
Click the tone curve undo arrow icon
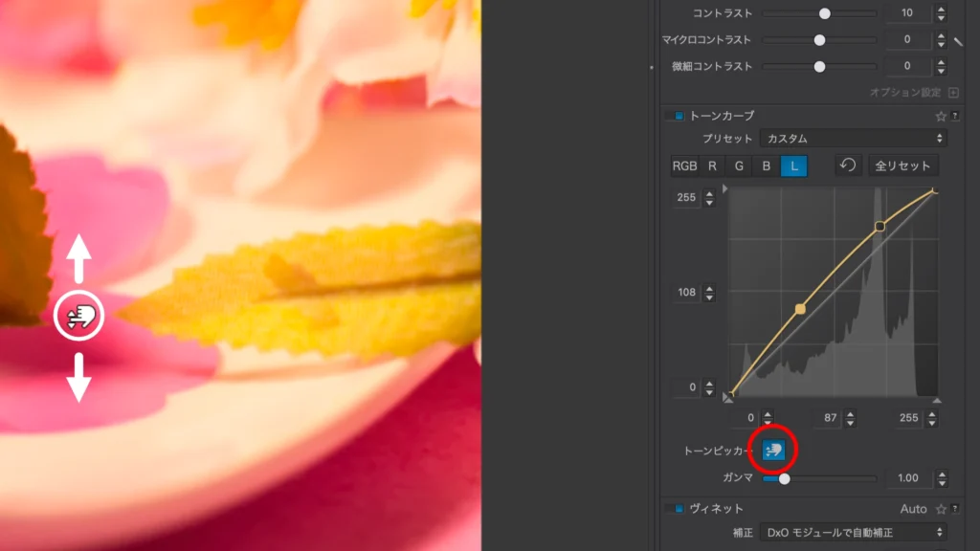point(847,165)
